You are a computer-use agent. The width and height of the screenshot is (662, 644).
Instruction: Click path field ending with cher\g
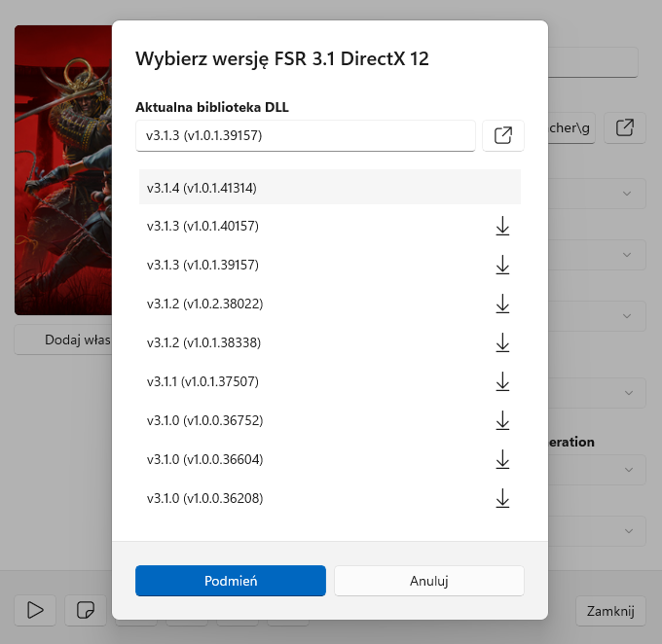pyautogui.click(x=571, y=127)
